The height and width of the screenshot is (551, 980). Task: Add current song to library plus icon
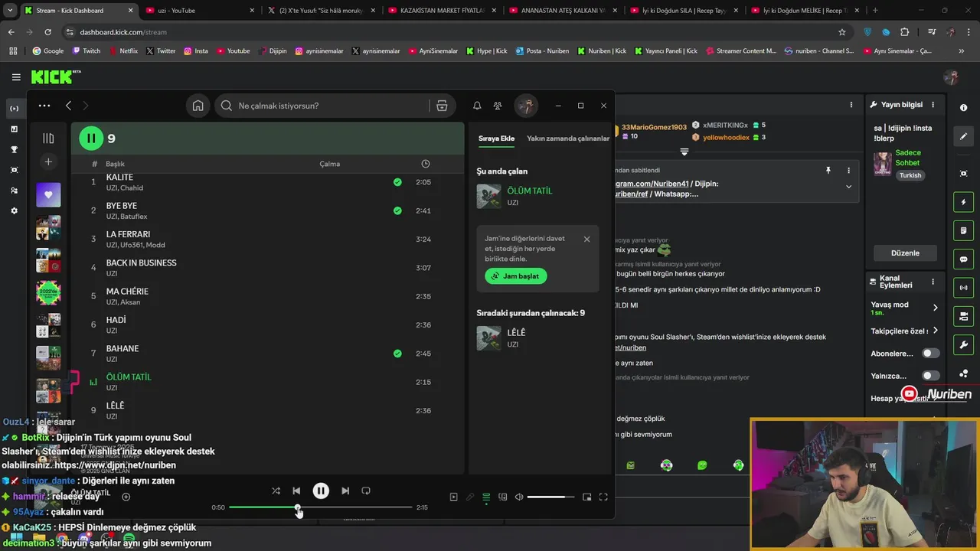coord(126,497)
